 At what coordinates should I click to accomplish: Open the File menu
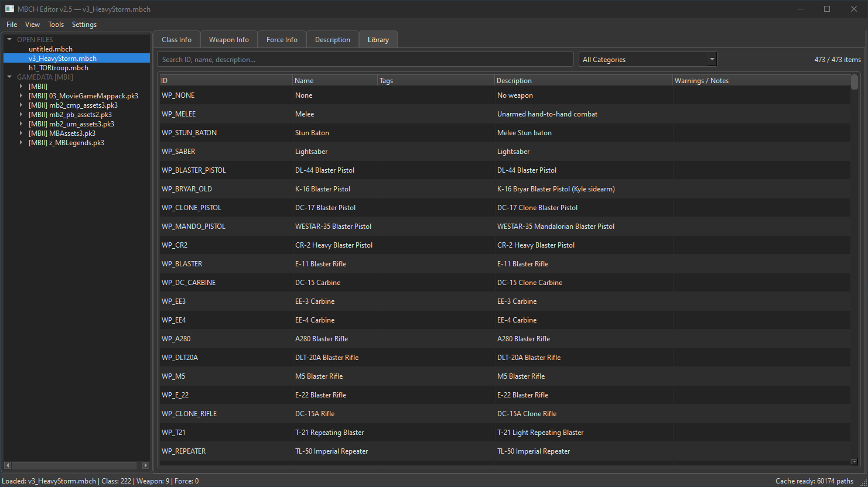tap(12, 25)
